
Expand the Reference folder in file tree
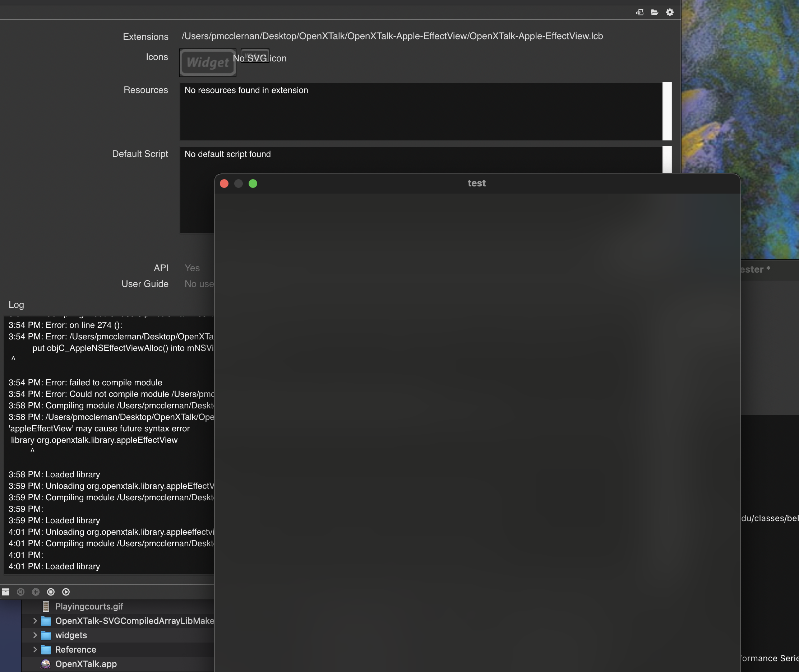[33, 649]
